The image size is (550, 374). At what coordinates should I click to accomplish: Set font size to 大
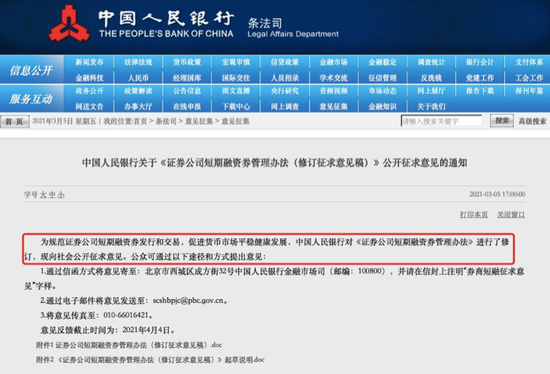point(42,195)
